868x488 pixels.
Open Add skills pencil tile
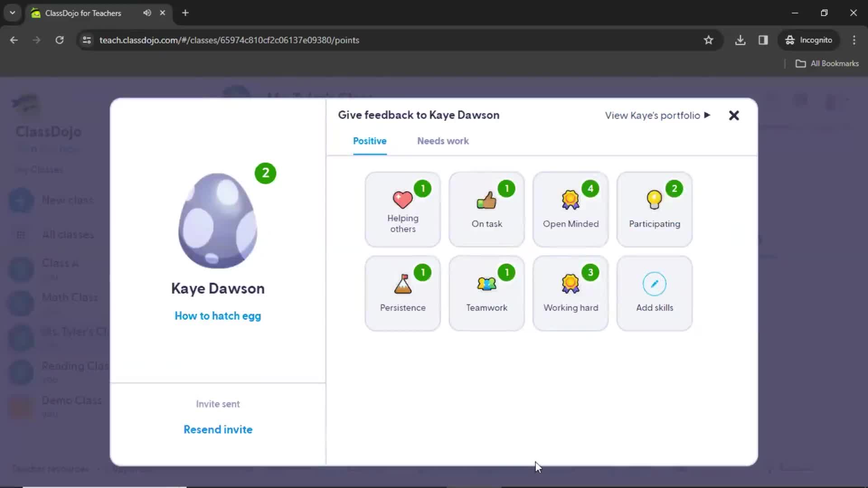click(654, 293)
